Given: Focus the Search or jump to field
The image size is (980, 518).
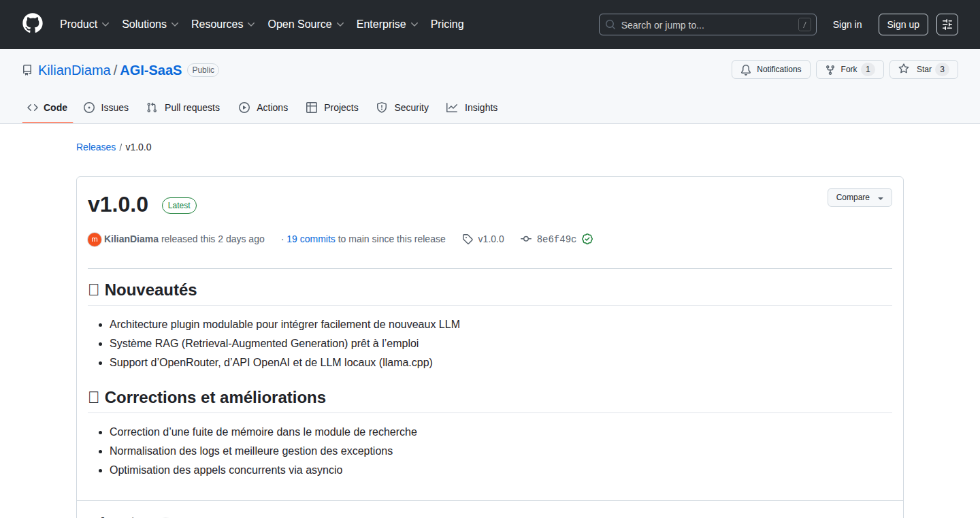Looking at the screenshot, I should click(x=708, y=25).
